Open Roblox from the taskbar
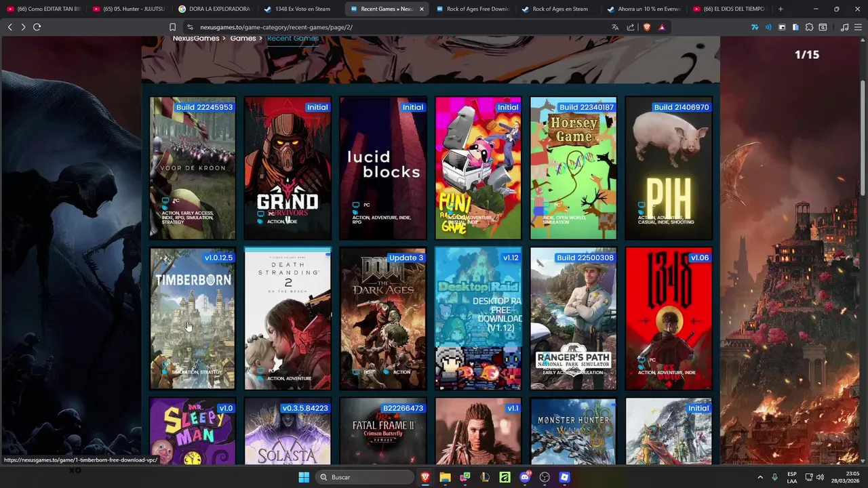The height and width of the screenshot is (488, 868). 564,477
